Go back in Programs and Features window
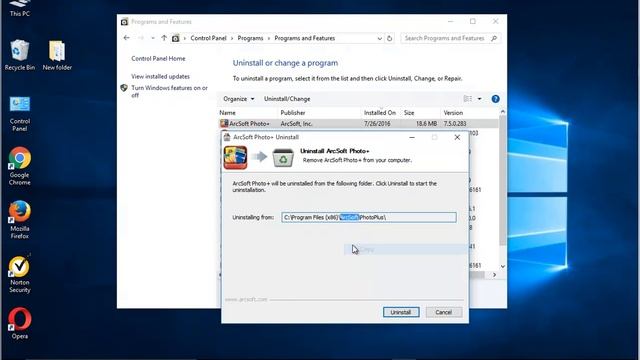The image size is (640, 360). [127, 38]
